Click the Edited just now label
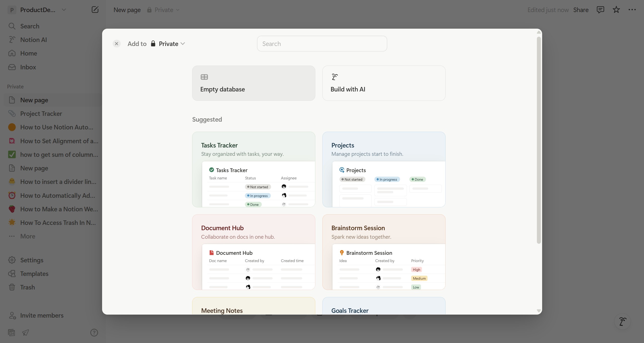This screenshot has width=644, height=343. coord(548,10)
